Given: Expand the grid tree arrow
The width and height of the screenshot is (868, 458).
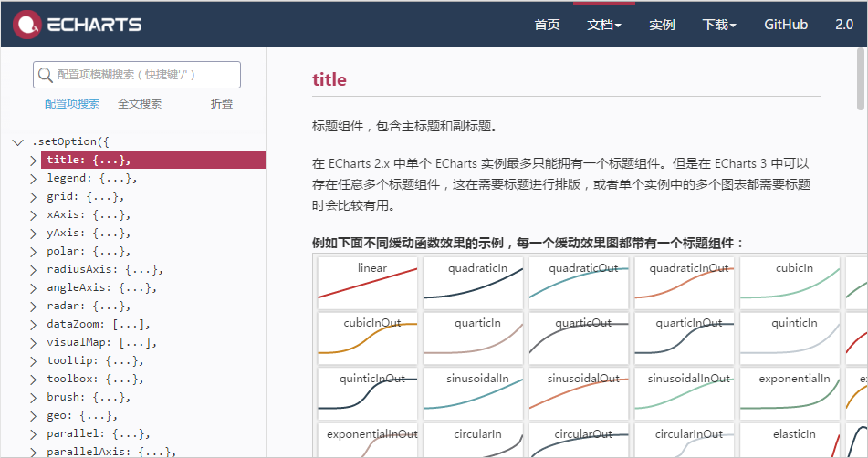Looking at the screenshot, I should pyautogui.click(x=33, y=197).
